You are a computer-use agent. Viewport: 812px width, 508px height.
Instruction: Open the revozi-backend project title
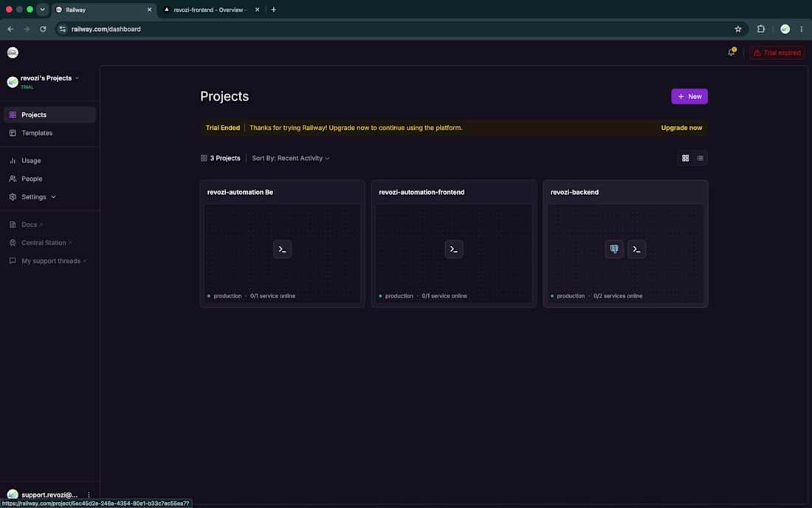(x=574, y=192)
